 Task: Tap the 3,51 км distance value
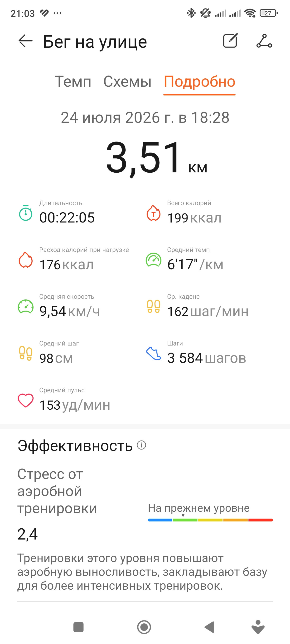tap(156, 157)
